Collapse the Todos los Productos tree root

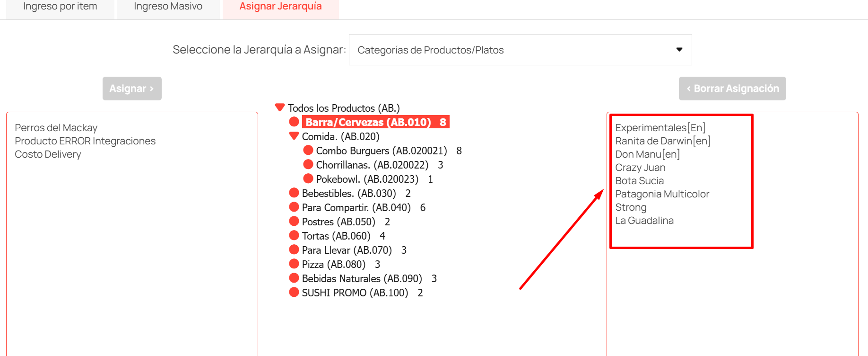pos(280,107)
